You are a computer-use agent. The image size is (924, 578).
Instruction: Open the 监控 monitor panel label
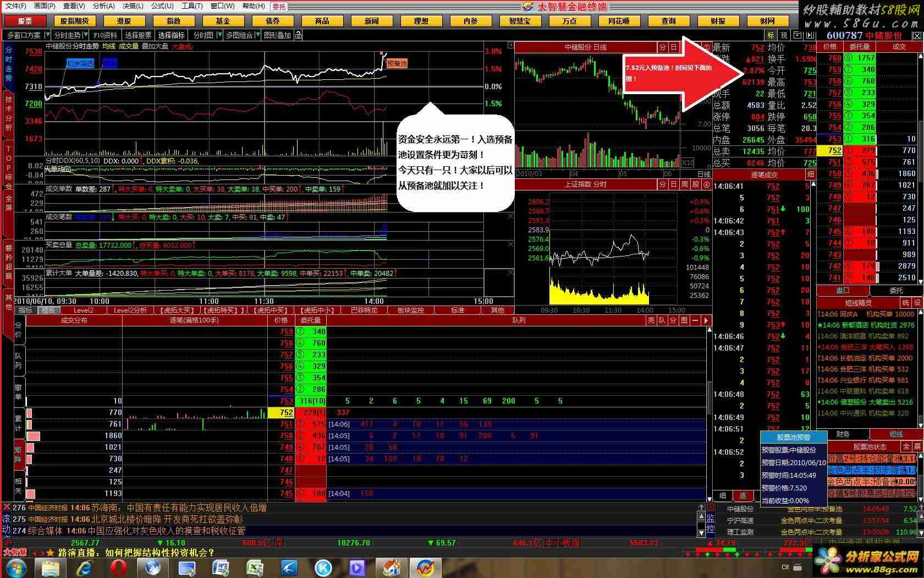pyautogui.click(x=710, y=524)
